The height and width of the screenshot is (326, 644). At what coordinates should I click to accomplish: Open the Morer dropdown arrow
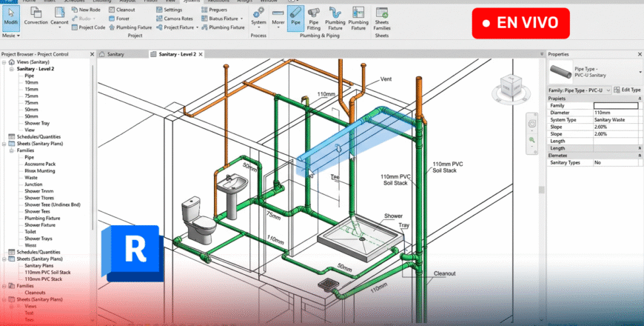pos(278,27)
